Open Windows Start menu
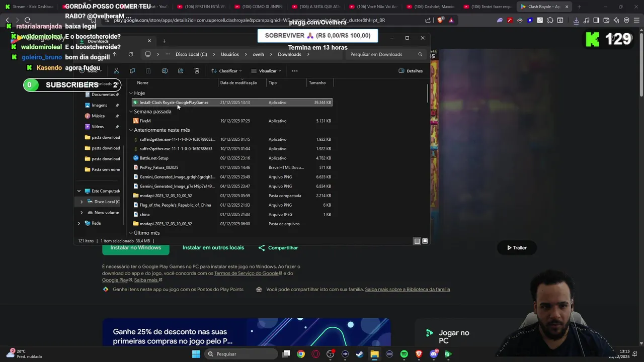This screenshot has height=362, width=644. 196,354
